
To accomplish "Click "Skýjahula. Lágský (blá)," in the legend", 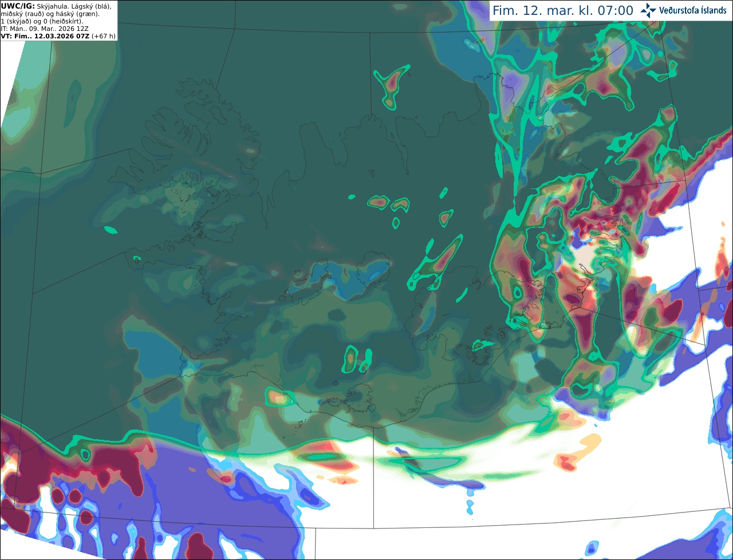I will (74, 6).
